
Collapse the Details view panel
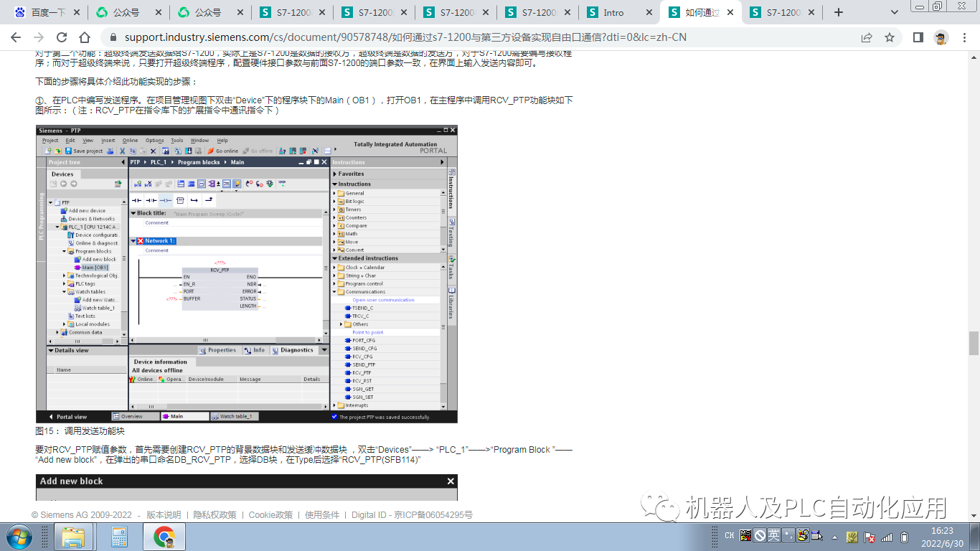[x=50, y=350]
